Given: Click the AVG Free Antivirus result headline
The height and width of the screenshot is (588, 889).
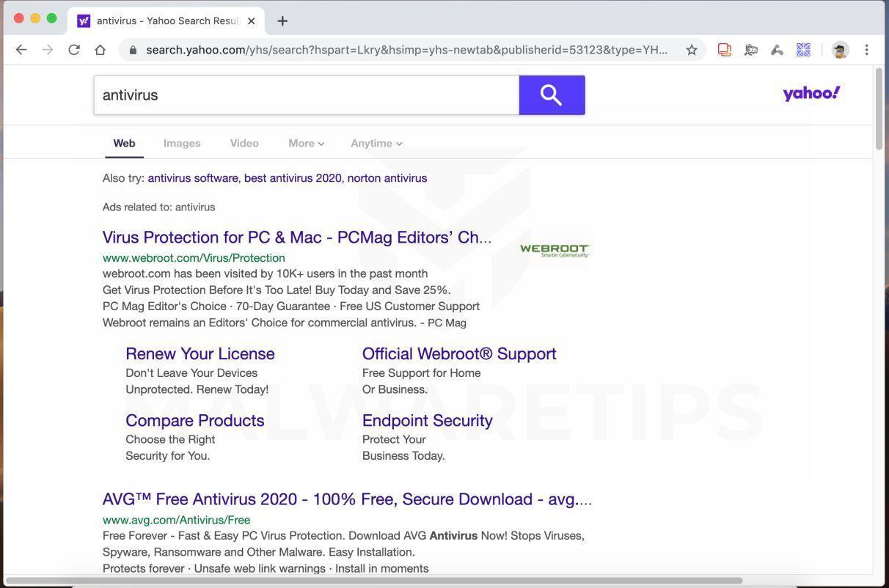Looking at the screenshot, I should click(346, 499).
